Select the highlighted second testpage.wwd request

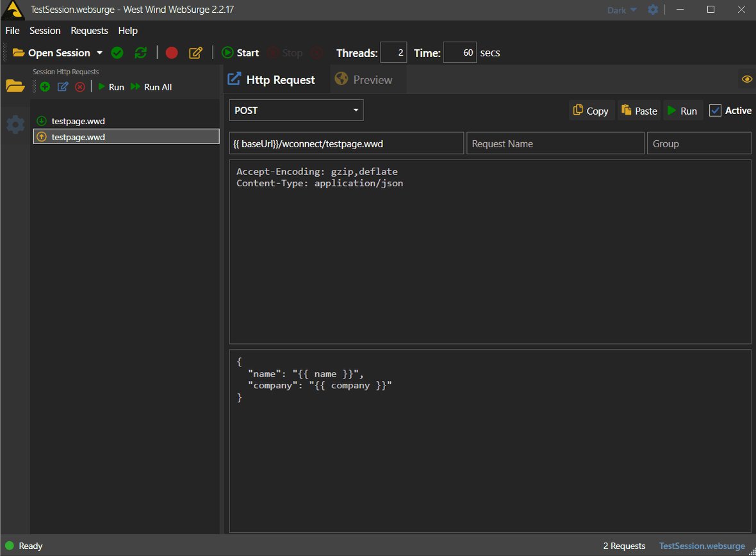pos(126,137)
